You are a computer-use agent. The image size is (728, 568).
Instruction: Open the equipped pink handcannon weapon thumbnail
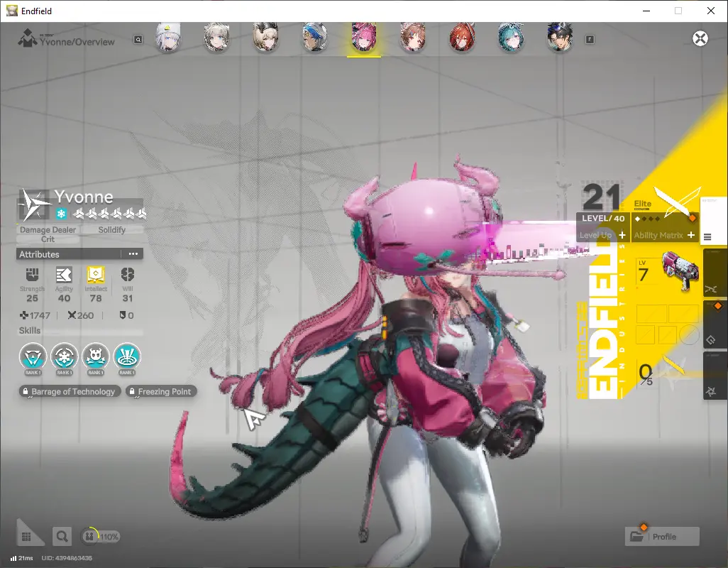(x=680, y=271)
